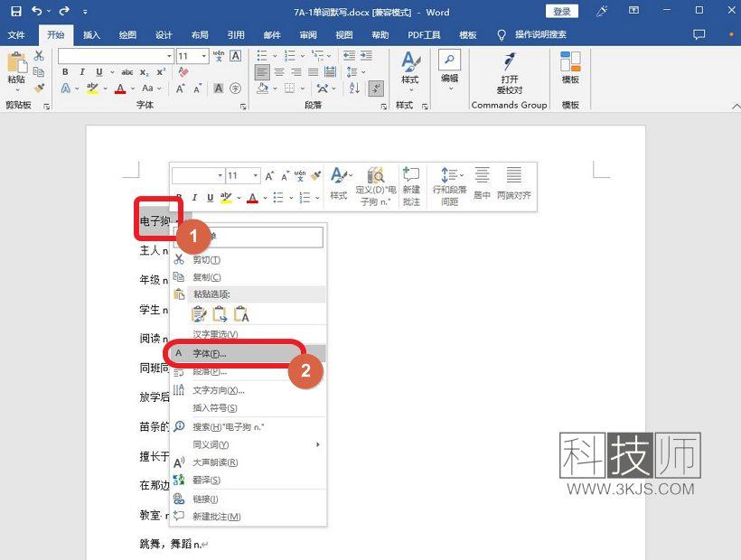Open the Font group dialog launcher
This screenshot has width=741, height=560.
pyautogui.click(x=243, y=107)
